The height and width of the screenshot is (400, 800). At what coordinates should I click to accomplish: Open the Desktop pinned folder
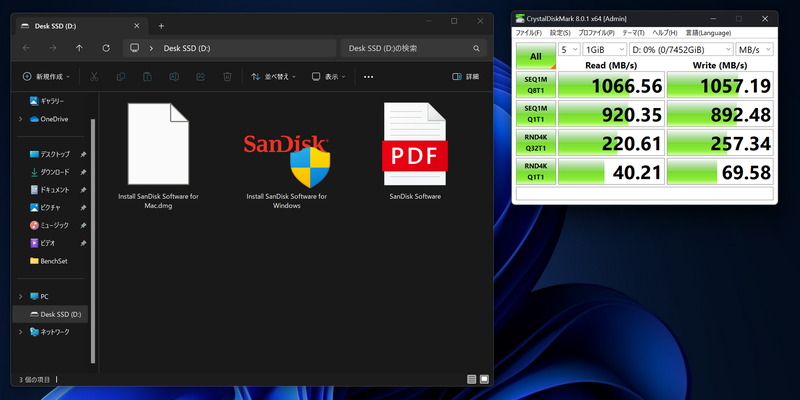click(x=49, y=154)
